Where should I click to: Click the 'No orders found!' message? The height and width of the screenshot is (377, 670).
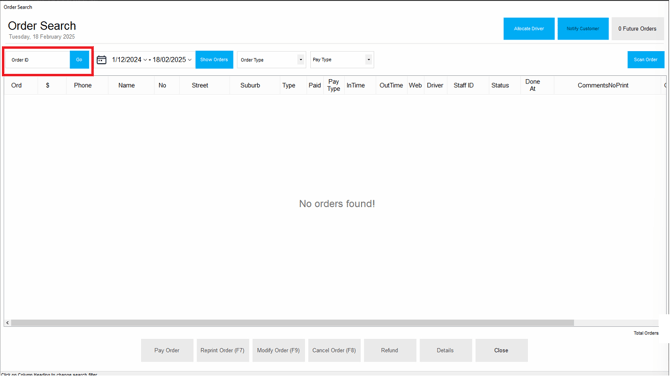click(x=337, y=204)
